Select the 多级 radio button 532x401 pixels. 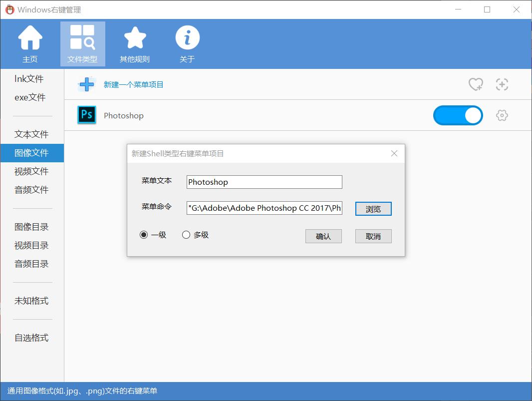click(186, 235)
